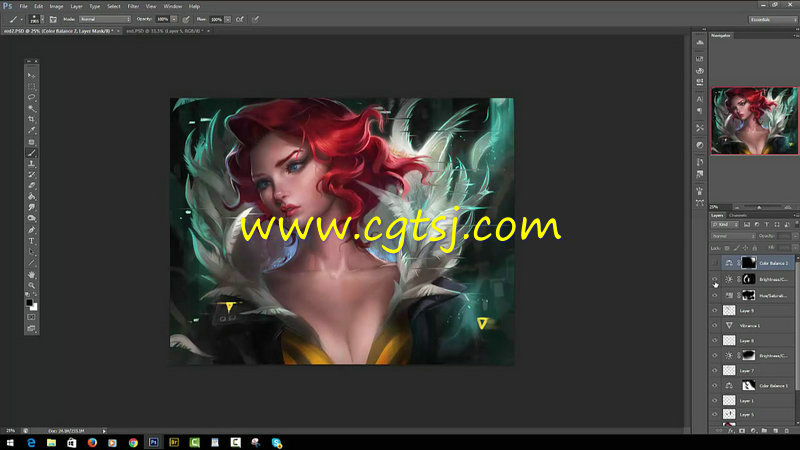Hide Layer 7 visibility eye
This screenshot has height=450, width=800.
pos(715,370)
